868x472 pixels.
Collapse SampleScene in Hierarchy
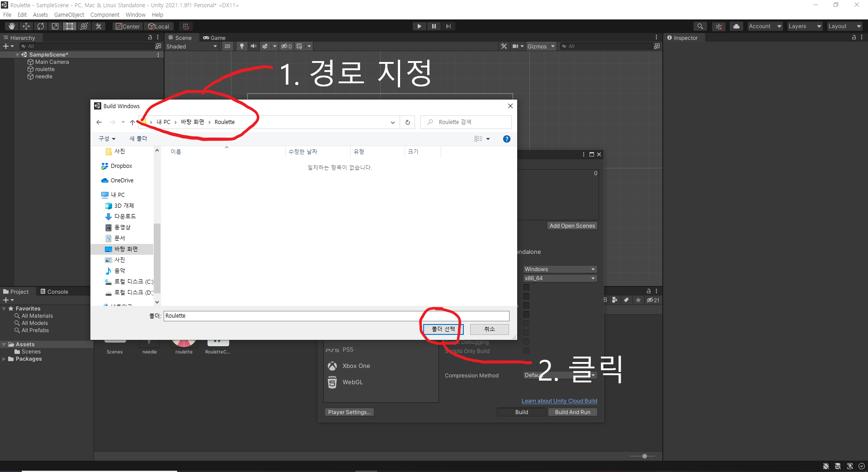[17, 55]
